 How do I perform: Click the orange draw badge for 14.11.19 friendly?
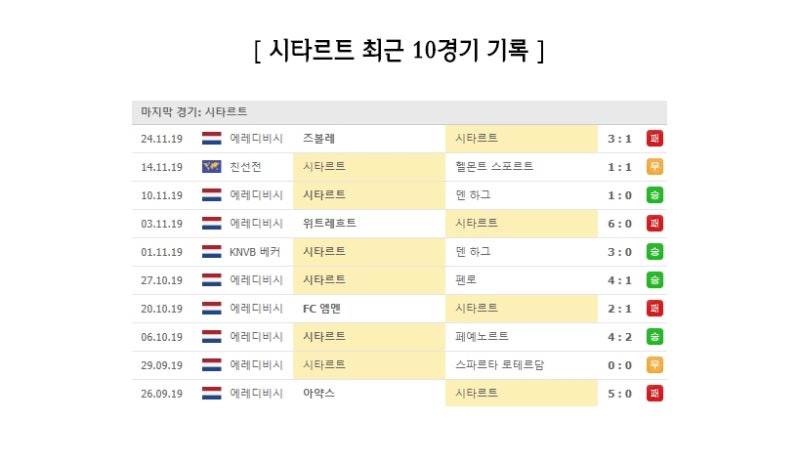coord(655,167)
